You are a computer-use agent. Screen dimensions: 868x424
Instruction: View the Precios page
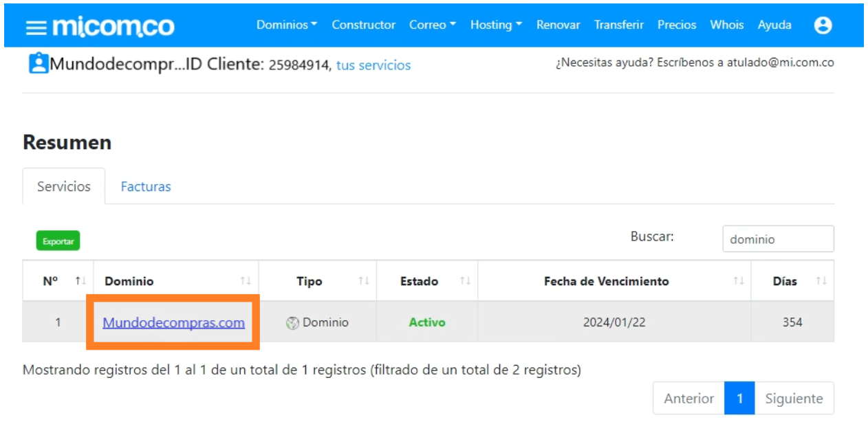(677, 25)
